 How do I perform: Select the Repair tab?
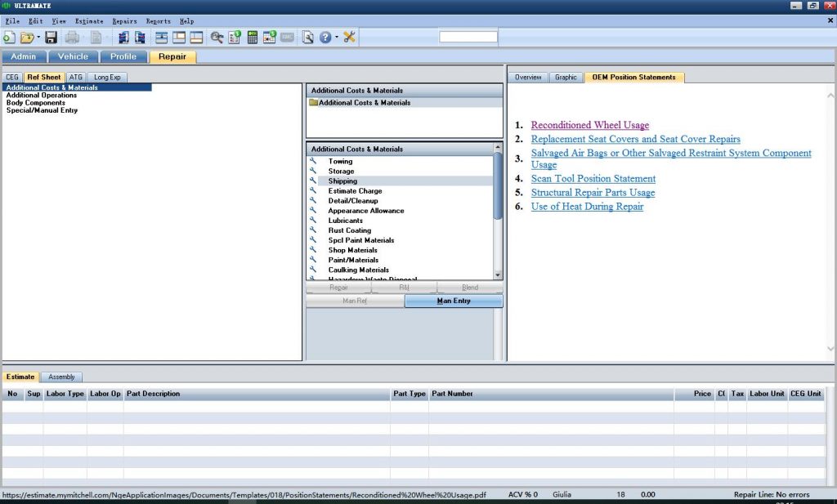pos(172,56)
